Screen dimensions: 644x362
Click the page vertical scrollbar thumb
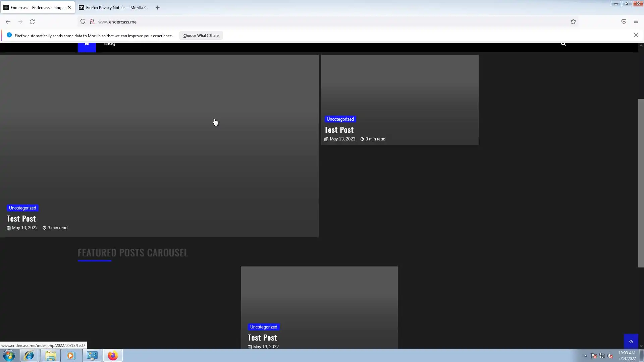coord(641,183)
